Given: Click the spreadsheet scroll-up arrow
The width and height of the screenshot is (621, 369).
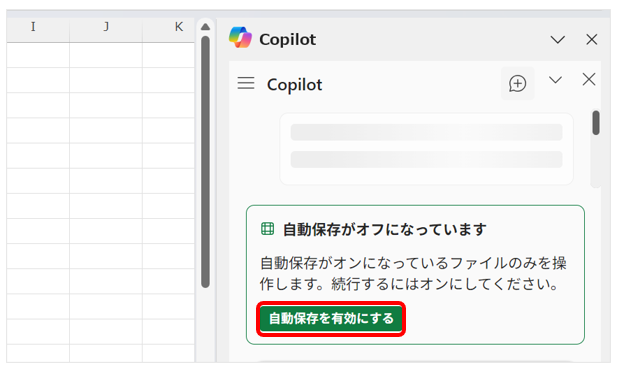Looking at the screenshot, I should 205,27.
